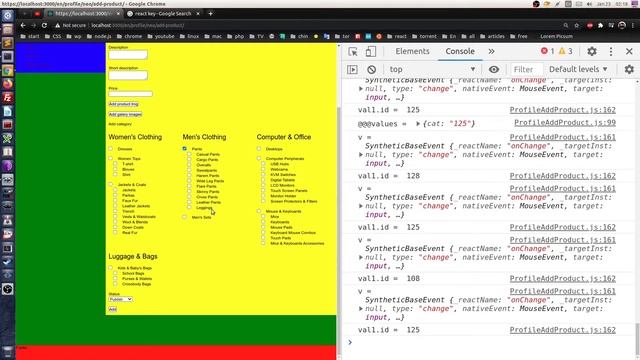This screenshot has width=640, height=360.
Task: Switch to the react key Google Search tab
Action: [163, 13]
